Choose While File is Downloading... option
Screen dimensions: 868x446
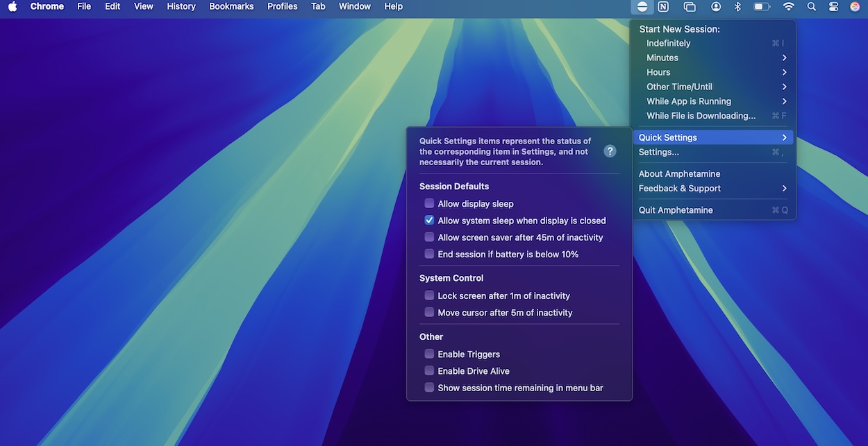click(713, 116)
